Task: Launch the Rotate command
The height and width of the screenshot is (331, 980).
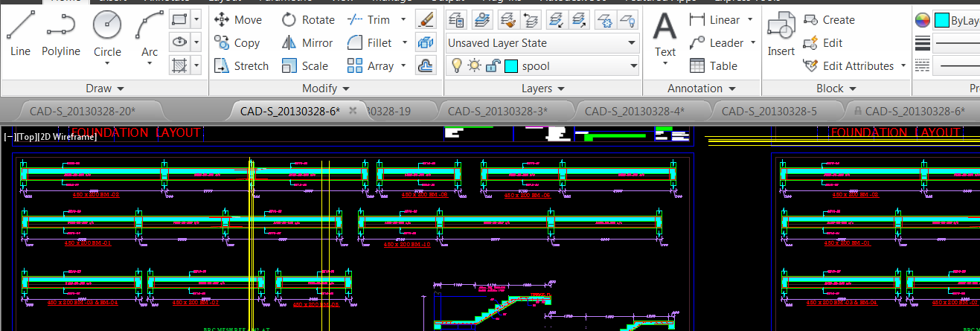Action: pyautogui.click(x=308, y=20)
